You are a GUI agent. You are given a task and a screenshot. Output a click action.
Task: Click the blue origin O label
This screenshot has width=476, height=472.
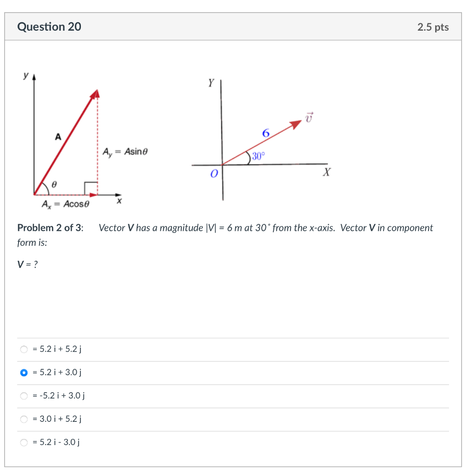click(x=214, y=173)
